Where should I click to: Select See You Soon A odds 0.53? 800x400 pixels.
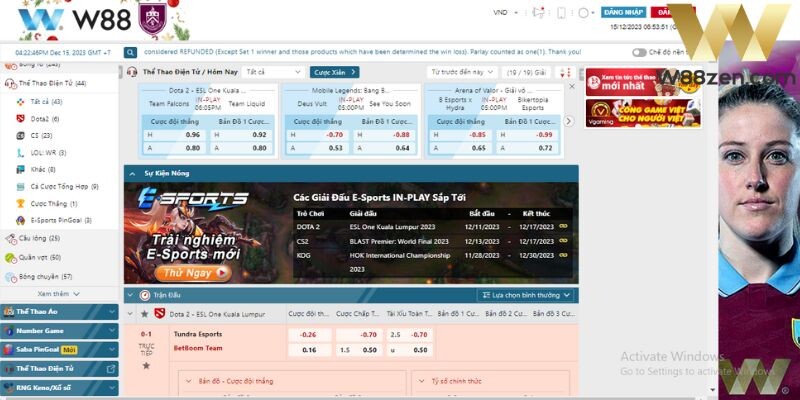point(317,148)
